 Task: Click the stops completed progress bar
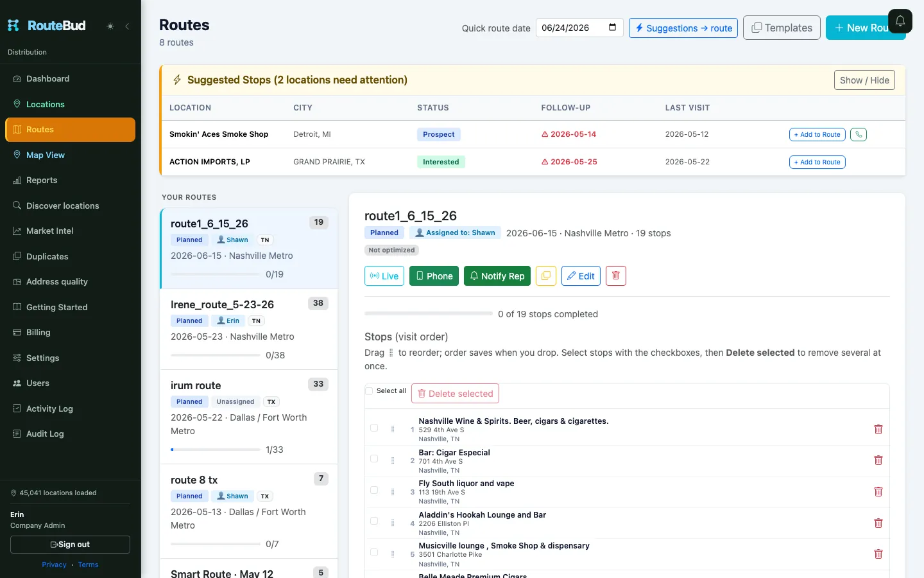pos(429,313)
